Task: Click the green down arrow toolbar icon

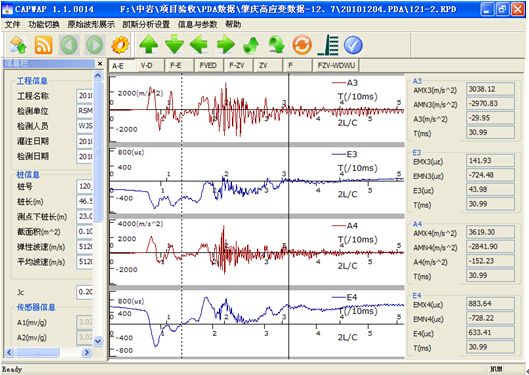Action: (174, 45)
